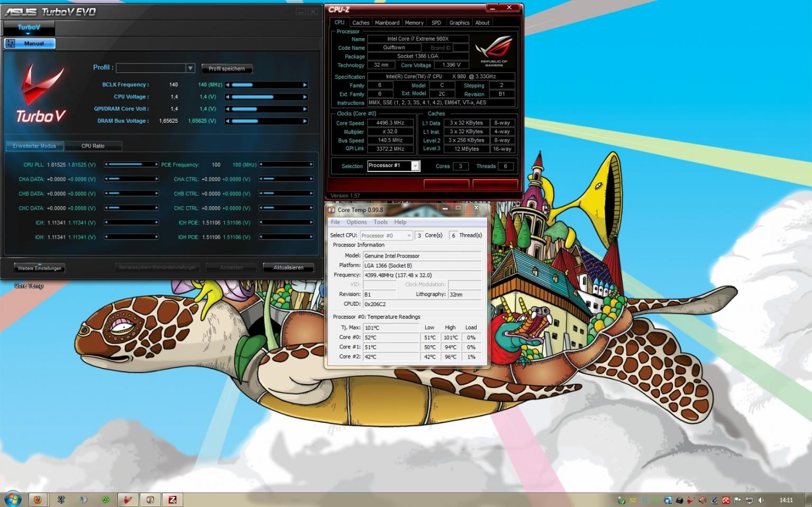The height and width of the screenshot is (507, 812).
Task: Open CPU-Z About tab
Action: tap(482, 23)
